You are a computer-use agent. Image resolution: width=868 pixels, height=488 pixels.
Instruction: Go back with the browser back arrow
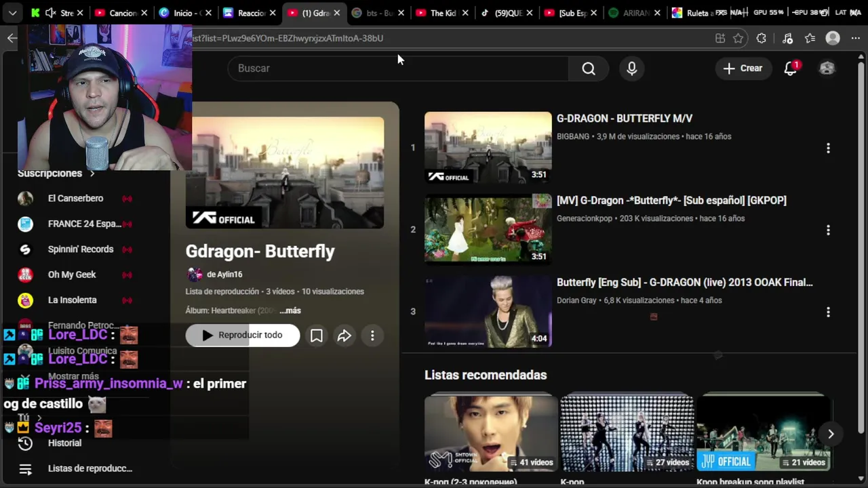[x=12, y=38]
